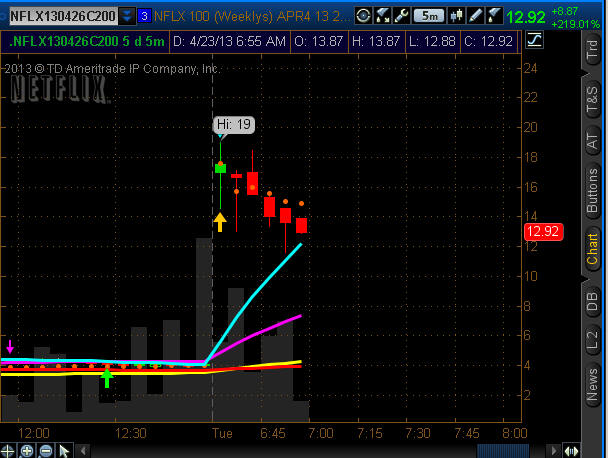Click the zoom in magnifier icon

pos(26,450)
